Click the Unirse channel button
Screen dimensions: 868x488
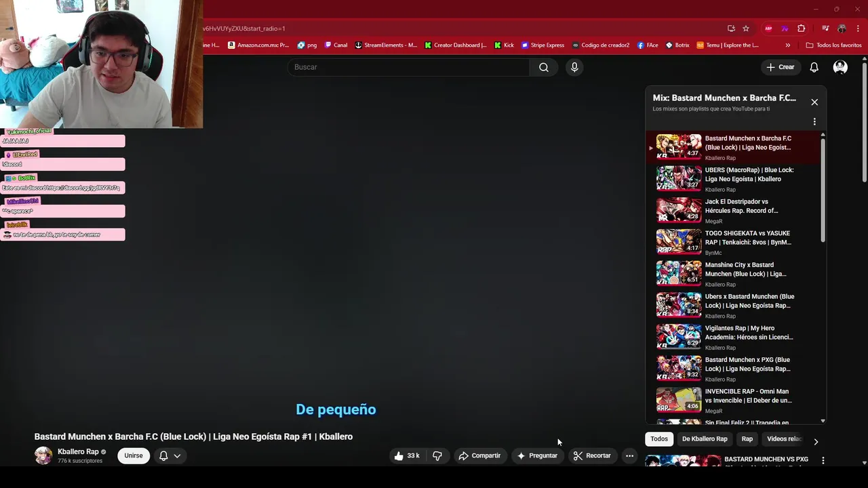click(134, 455)
